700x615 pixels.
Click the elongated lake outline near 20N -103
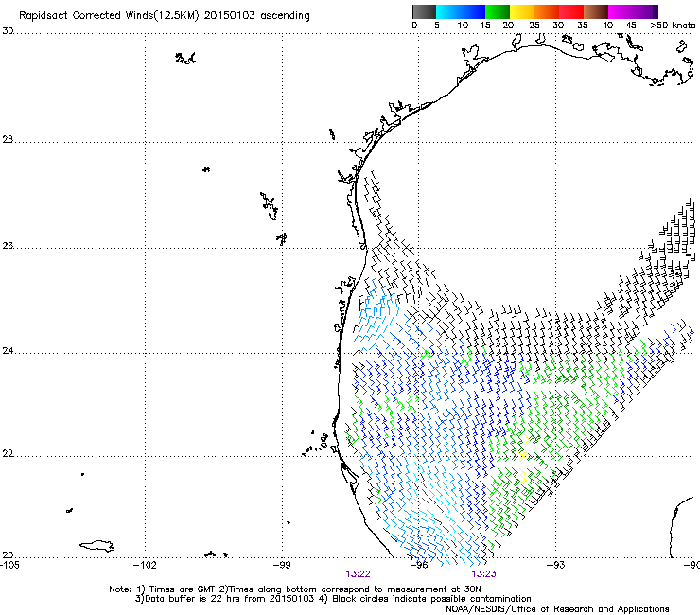[96, 546]
